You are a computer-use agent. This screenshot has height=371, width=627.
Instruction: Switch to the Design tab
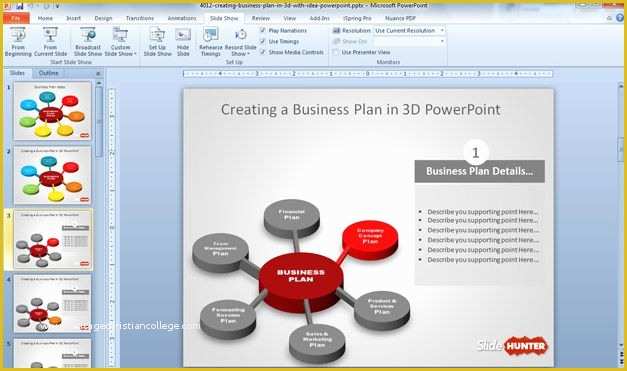103,18
